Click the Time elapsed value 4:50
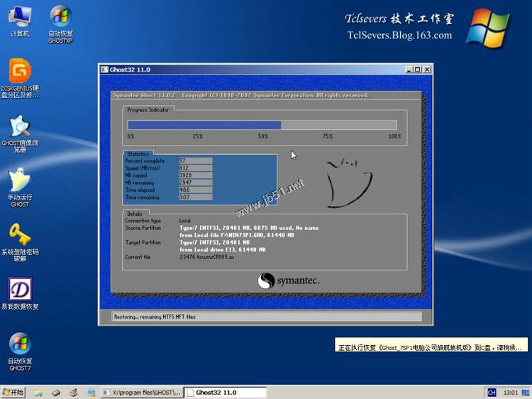Image resolution: width=532 pixels, height=399 pixels. pos(196,190)
